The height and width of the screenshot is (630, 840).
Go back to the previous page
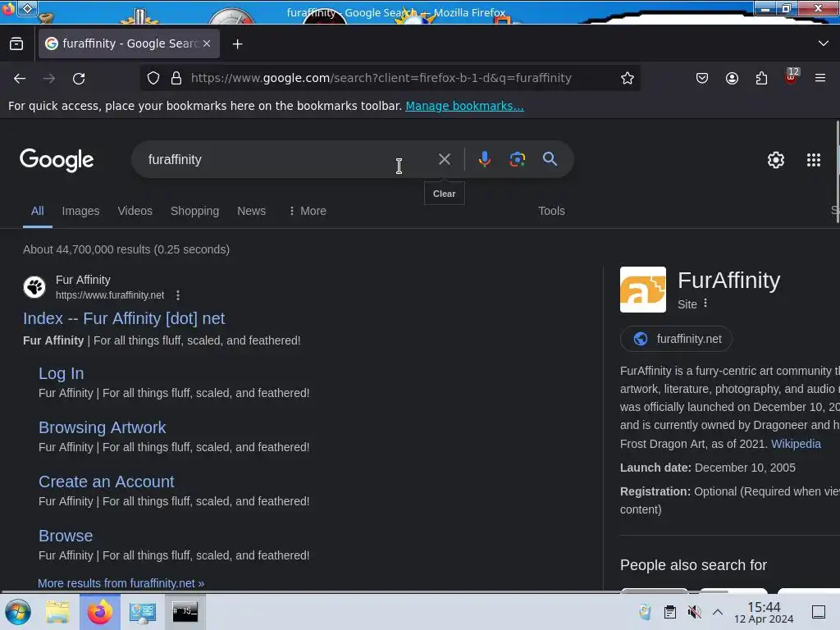20,78
